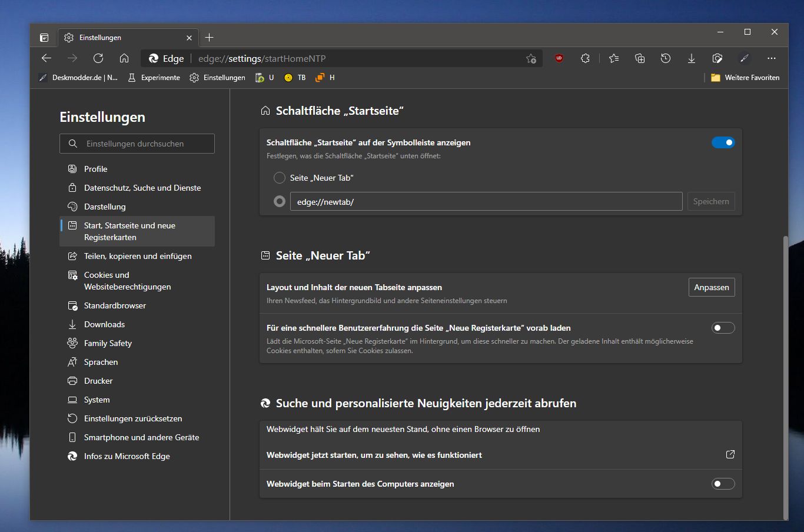Open the Home button in toolbar
804x532 pixels.
124,58
